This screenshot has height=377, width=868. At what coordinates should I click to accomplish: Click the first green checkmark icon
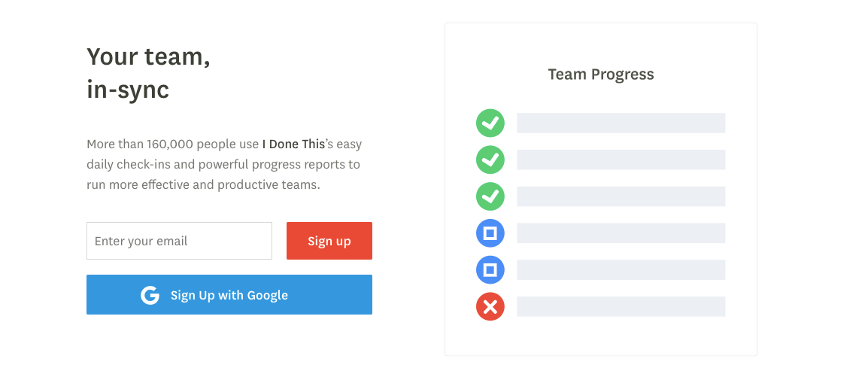(x=490, y=123)
